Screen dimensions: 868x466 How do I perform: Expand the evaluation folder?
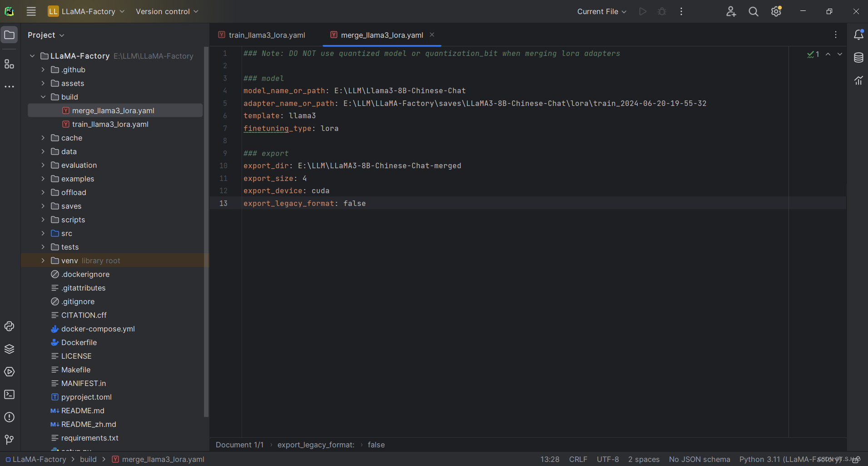[43, 165]
